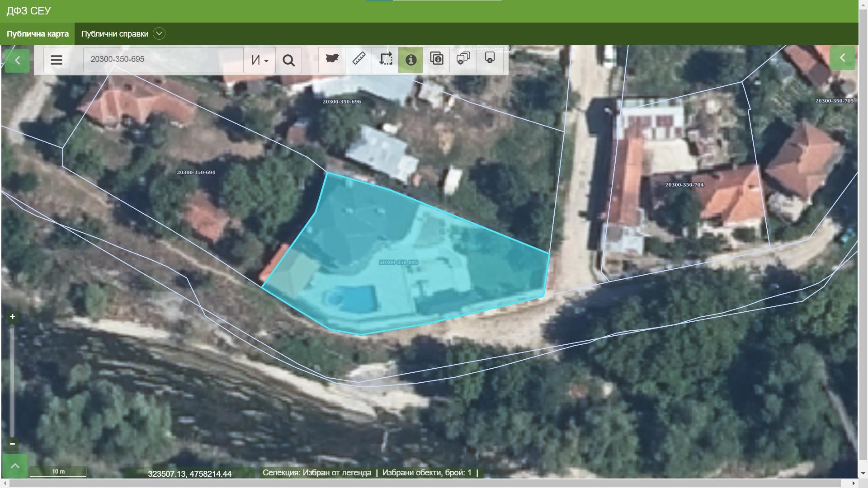This screenshot has width=868, height=488.
Task: Activate the rectangle zoom selection tool
Action: point(385,59)
